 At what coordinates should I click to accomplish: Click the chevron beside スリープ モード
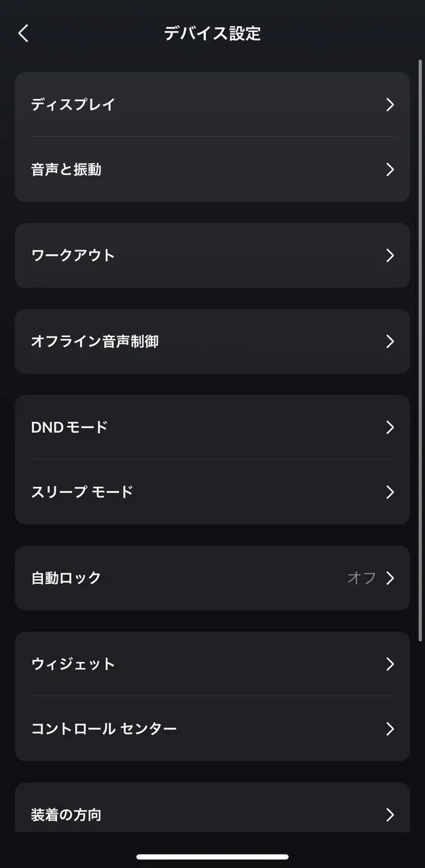click(x=390, y=492)
